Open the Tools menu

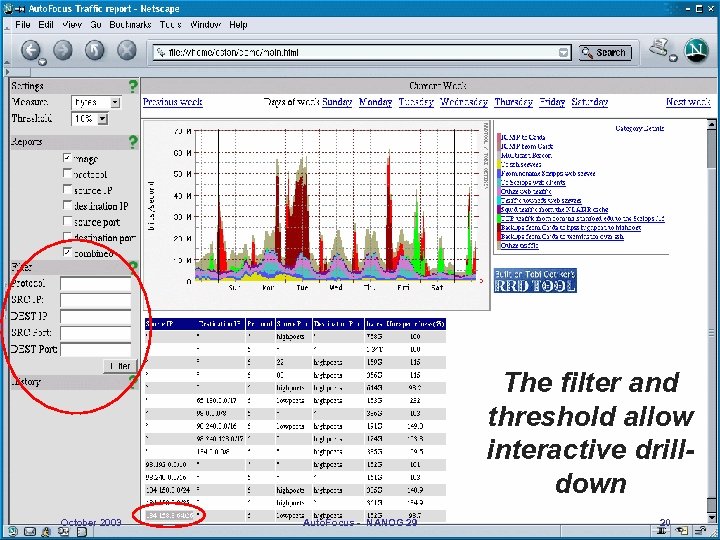point(170,25)
